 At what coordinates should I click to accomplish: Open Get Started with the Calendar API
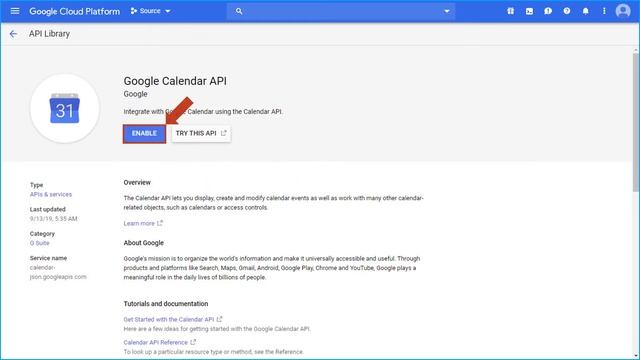click(x=173, y=319)
